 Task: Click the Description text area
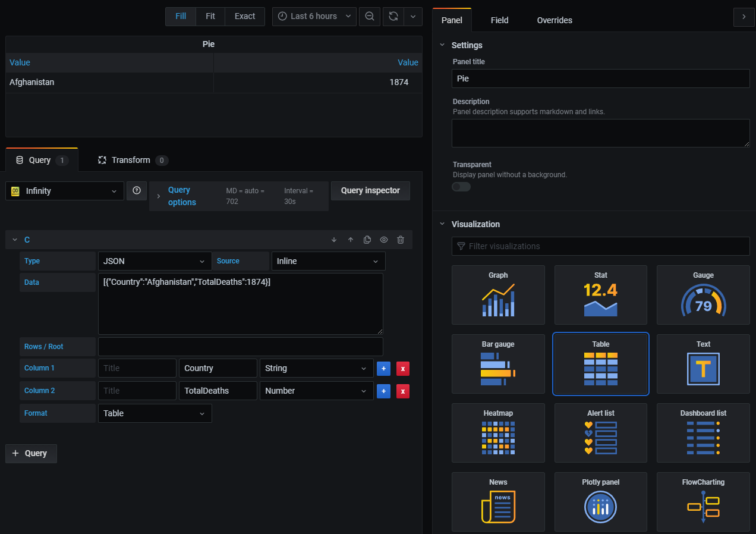(x=600, y=133)
